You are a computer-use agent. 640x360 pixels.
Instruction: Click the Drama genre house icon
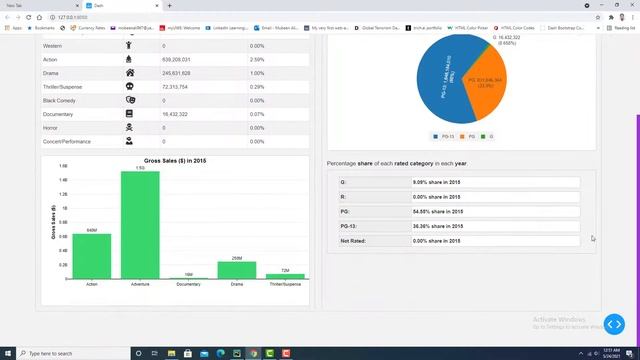[x=130, y=73]
